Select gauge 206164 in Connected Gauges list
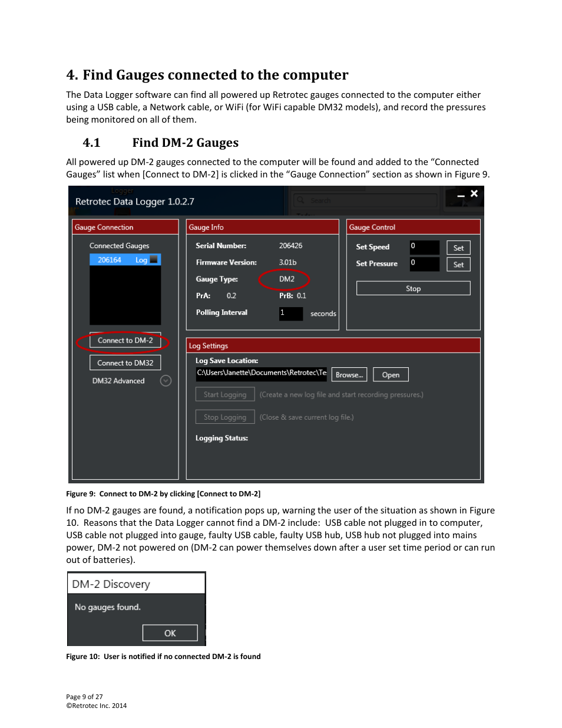 point(125,259)
